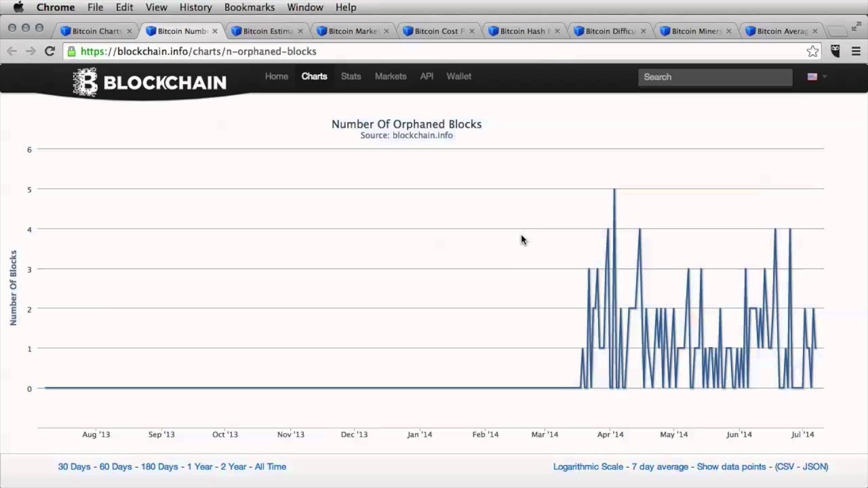Viewport: 868px width, 488px height.
Task: Go to Home in site navigation
Action: pos(277,77)
